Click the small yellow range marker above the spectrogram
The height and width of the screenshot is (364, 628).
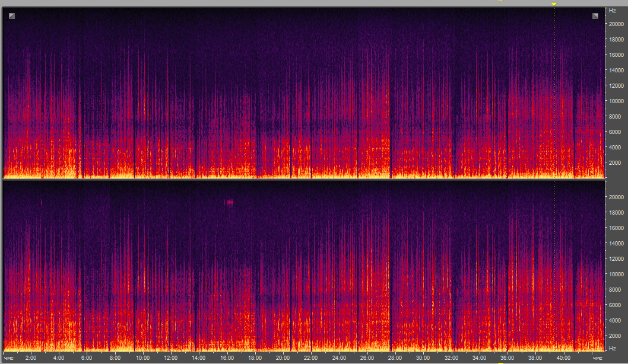coord(500,2)
